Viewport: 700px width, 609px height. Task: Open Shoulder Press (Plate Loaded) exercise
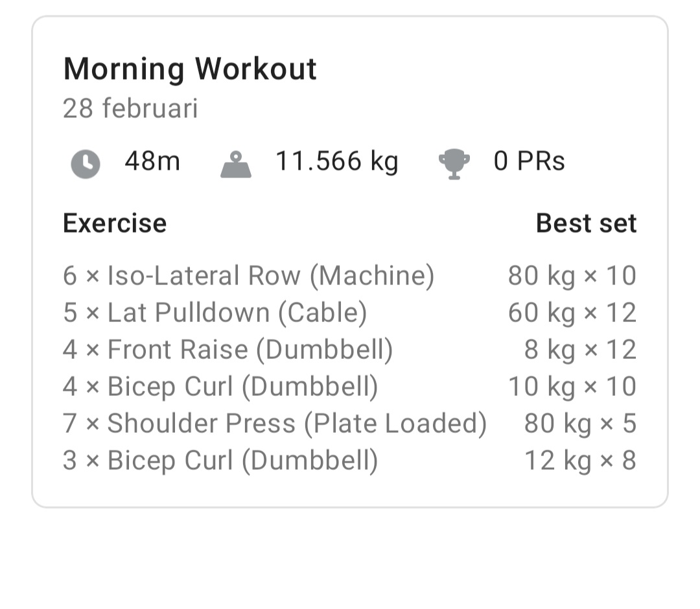276,423
